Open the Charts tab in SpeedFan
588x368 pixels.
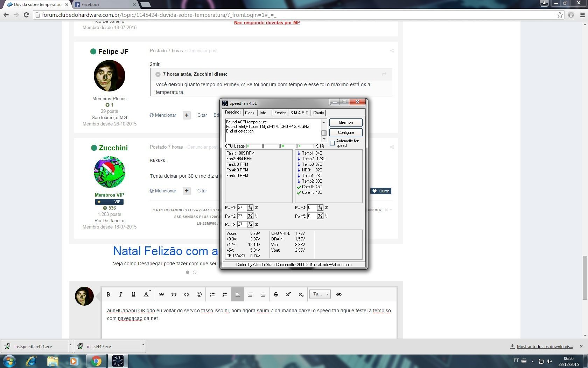pyautogui.click(x=318, y=113)
